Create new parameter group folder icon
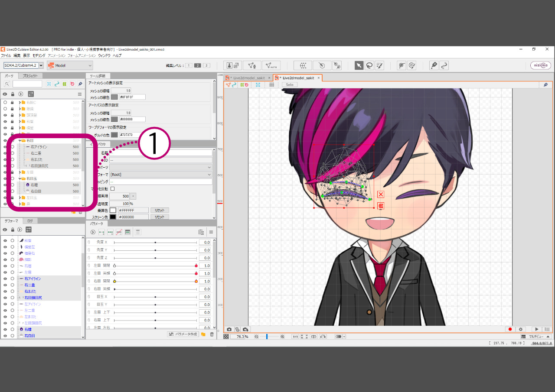Screen dimensions: 555x392 click(x=203, y=334)
